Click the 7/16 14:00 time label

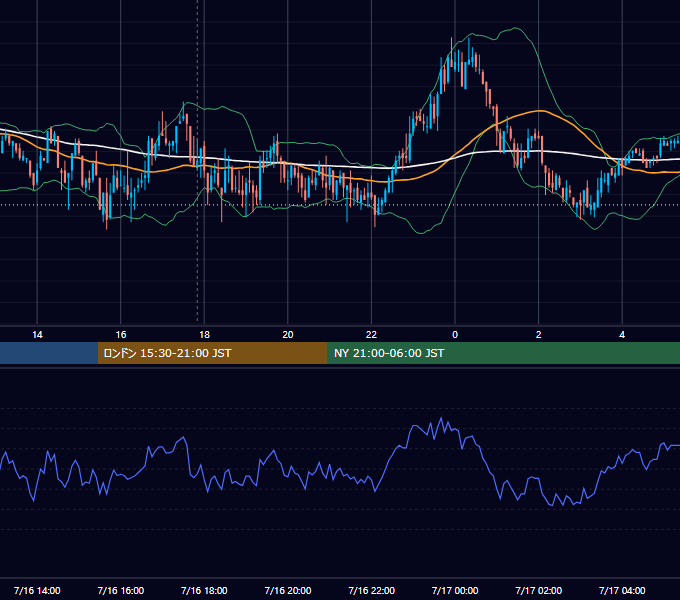click(x=37, y=590)
